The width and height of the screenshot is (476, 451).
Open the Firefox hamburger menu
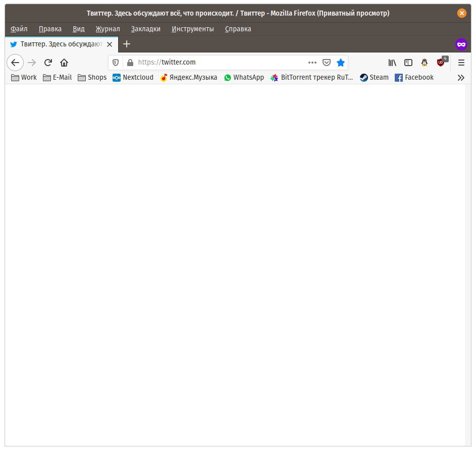(x=461, y=63)
